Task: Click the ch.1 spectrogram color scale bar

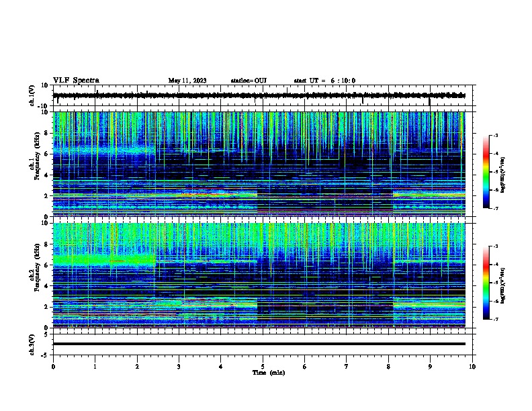Action: pos(486,172)
